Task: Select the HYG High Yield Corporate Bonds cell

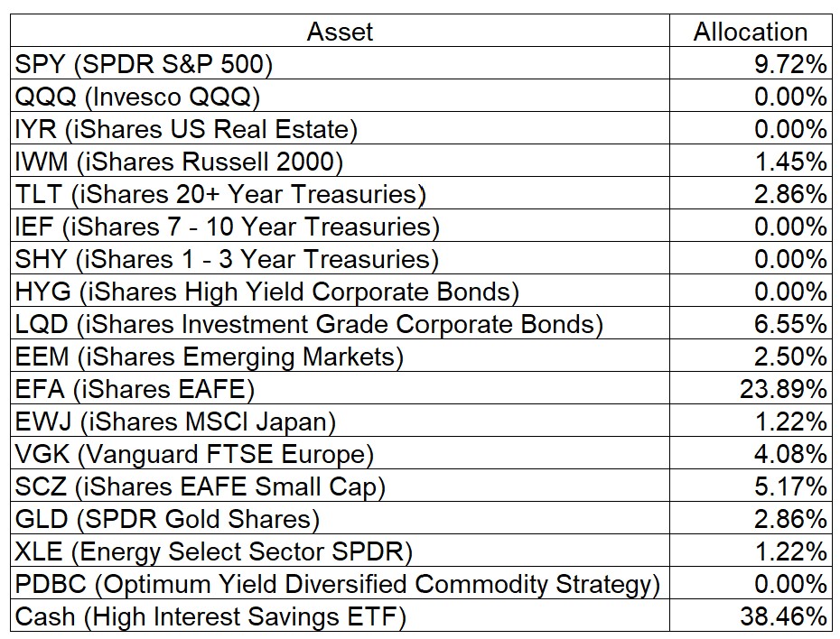Action: 267,292
